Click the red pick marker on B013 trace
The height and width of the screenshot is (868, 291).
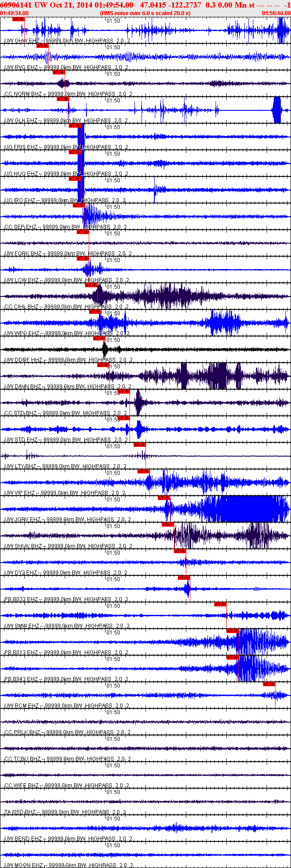232,631
